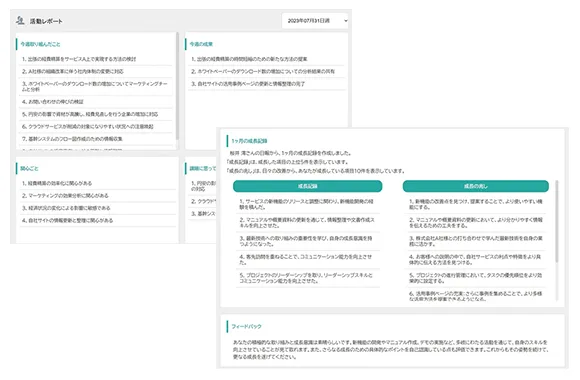Viewport: 580px width, 380px height.
Task: Select 関心ごと item 1 経費精算の効率化に関心がある
Action: point(98,183)
